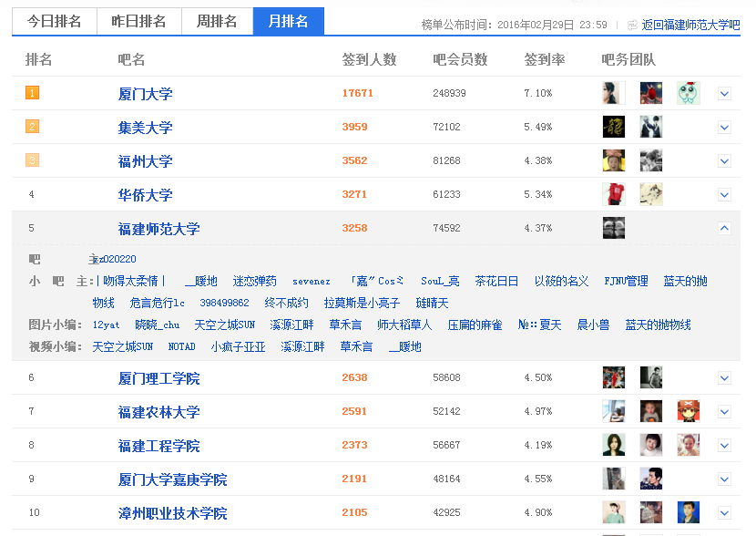Open the 迷恋弹药 moderator profile
Screen dimensions: 756x536
(x=254, y=282)
